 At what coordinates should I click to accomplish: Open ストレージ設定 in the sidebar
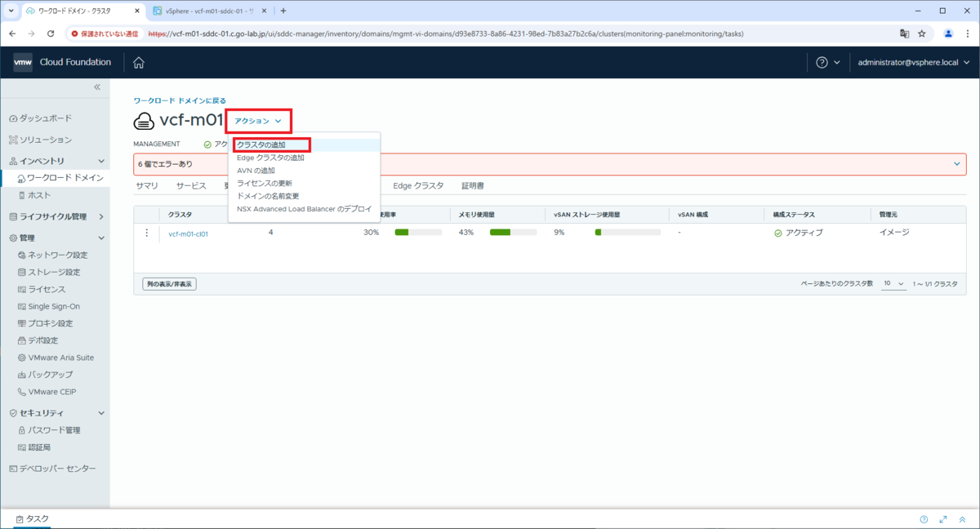(49, 272)
